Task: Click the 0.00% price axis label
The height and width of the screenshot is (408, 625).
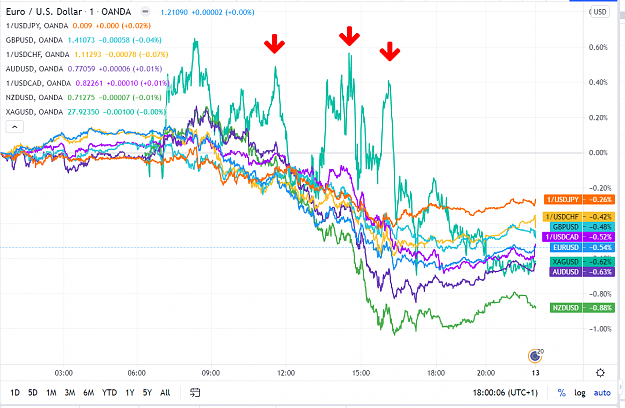Action: click(598, 153)
